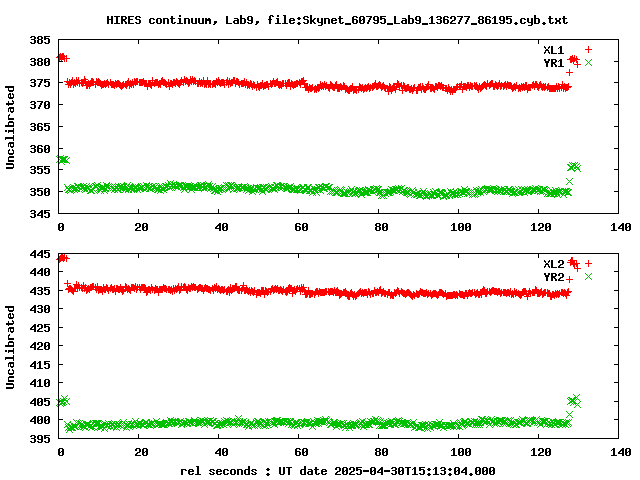Screen dimensions: 640x480
Task: Click the 405 y-axis tick label
Action: point(40,402)
